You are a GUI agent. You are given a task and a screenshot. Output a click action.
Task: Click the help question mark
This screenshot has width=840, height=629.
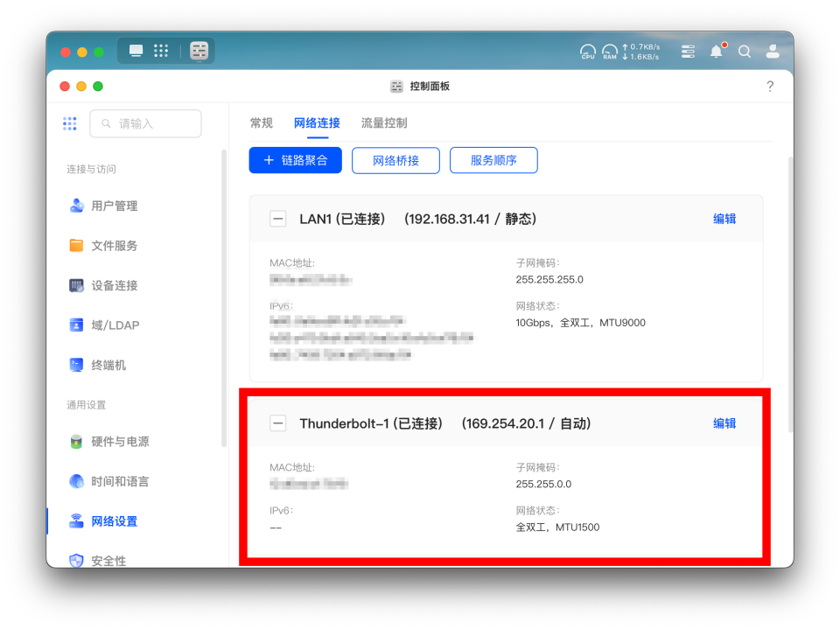tap(770, 87)
